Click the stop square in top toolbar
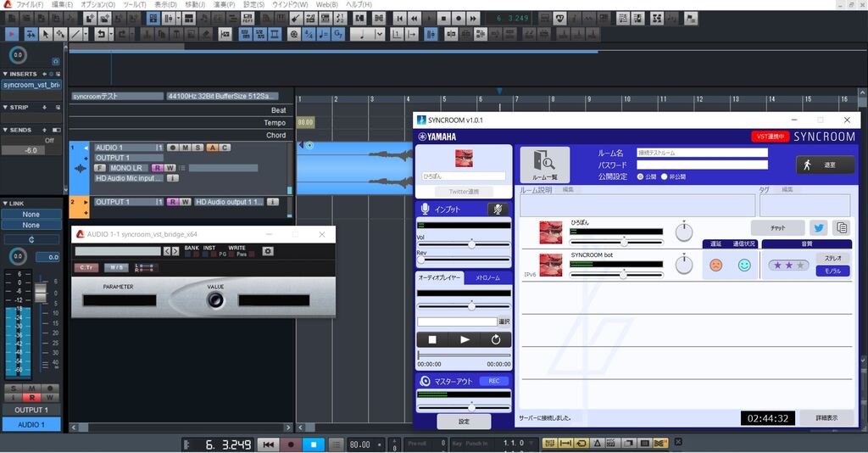 [443, 19]
